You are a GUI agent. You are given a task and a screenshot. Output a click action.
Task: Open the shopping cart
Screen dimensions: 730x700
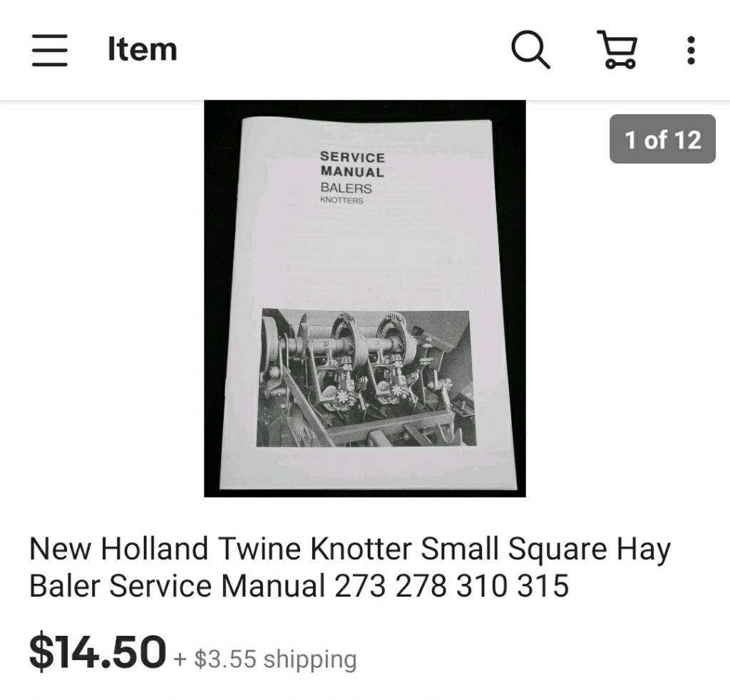click(x=617, y=50)
